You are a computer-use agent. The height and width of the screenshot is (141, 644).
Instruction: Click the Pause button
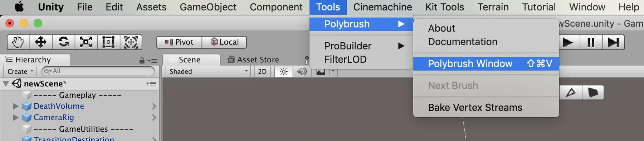pyautogui.click(x=591, y=42)
